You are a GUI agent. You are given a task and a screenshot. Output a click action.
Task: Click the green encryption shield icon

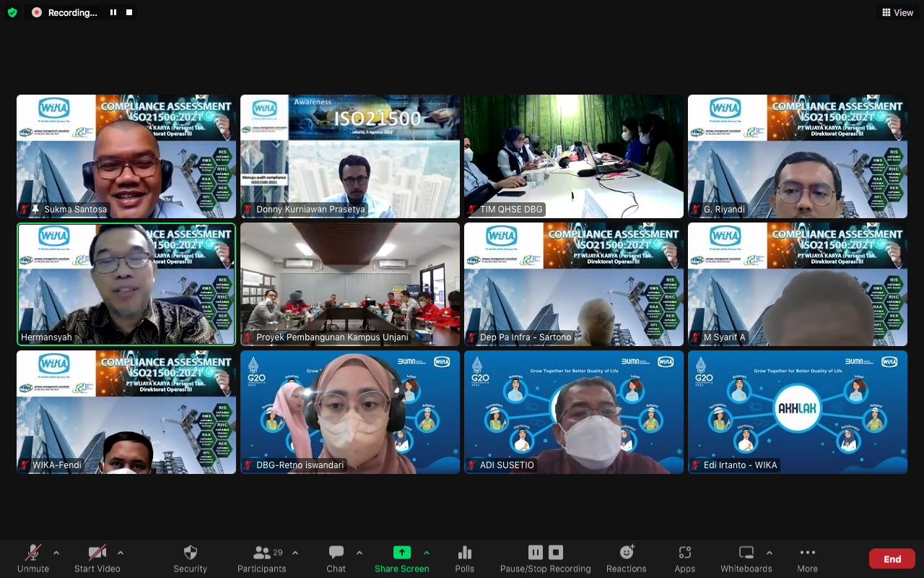(x=12, y=12)
